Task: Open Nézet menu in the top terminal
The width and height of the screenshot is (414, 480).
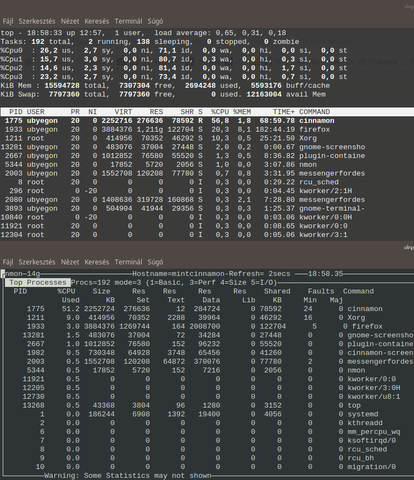Action: pyautogui.click(x=70, y=21)
